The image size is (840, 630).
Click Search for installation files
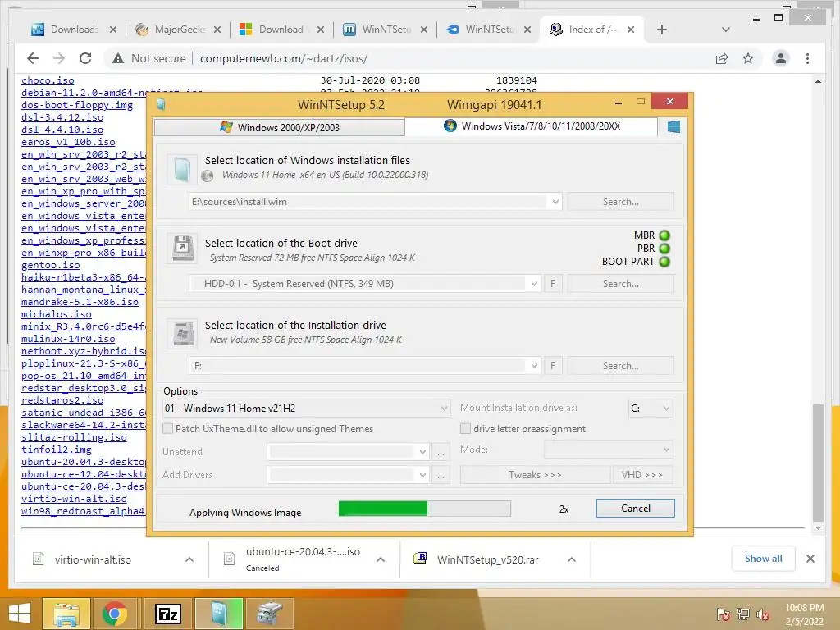coord(620,202)
